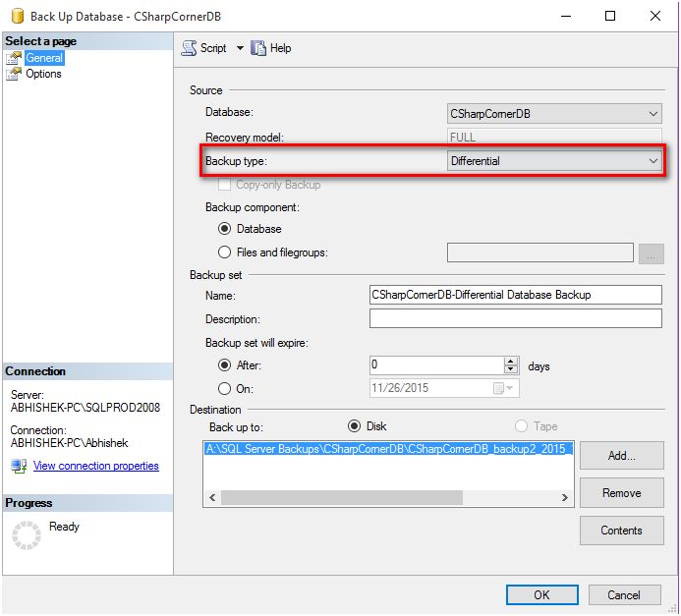681x616 pixels.
Task: Open the Help icon in toolbar
Action: pos(258,48)
